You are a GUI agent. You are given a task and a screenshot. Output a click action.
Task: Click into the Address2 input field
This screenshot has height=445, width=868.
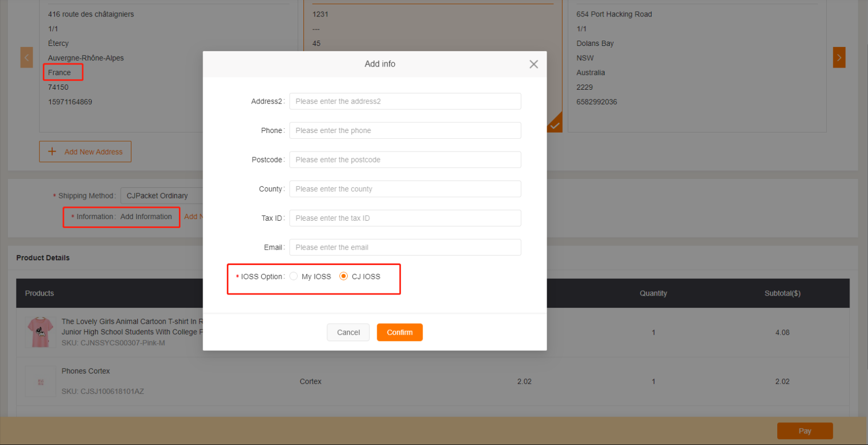coord(405,101)
